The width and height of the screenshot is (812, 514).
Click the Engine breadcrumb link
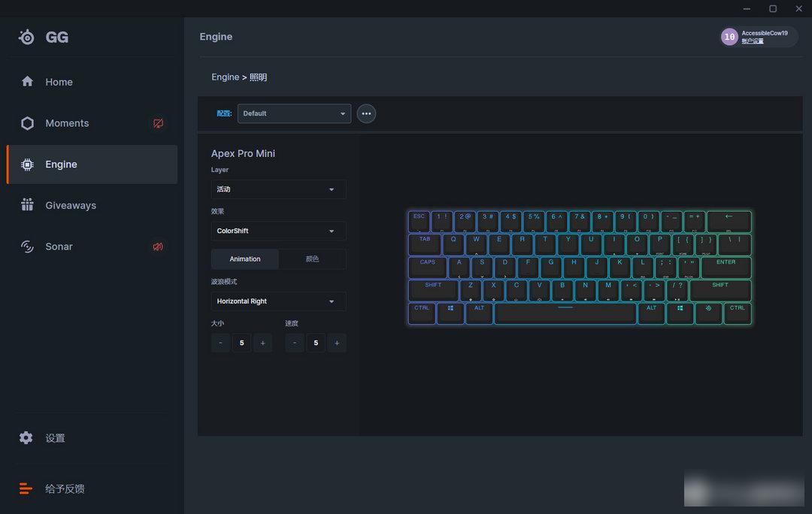[226, 77]
